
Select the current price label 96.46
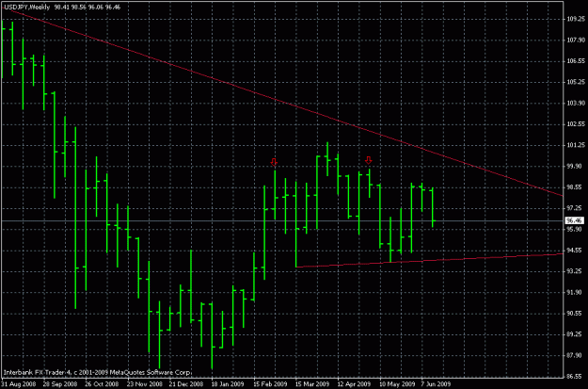click(575, 220)
